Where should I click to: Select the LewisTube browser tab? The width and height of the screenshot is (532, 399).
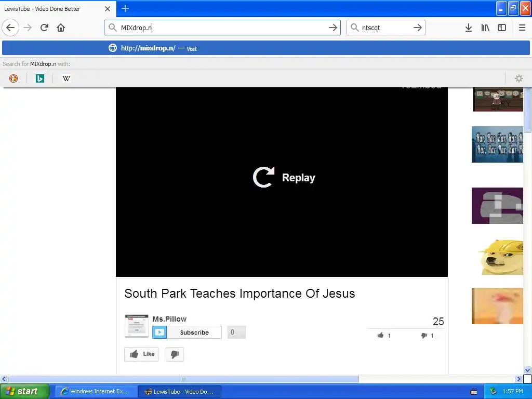point(58,8)
